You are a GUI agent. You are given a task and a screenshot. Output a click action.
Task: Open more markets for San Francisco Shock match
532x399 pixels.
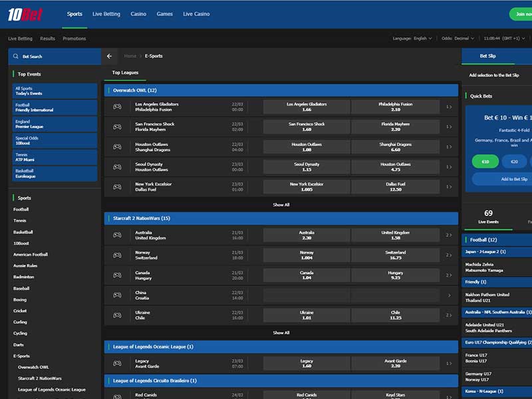point(449,126)
